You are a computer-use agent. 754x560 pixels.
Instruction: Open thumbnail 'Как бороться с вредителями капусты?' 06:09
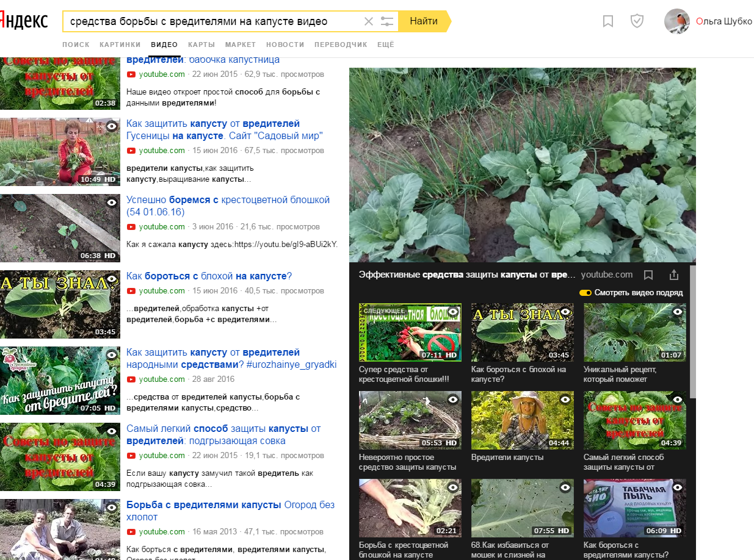(635, 508)
